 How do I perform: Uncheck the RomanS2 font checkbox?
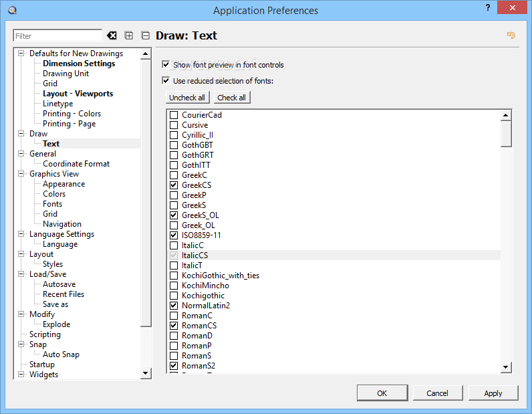pos(174,366)
